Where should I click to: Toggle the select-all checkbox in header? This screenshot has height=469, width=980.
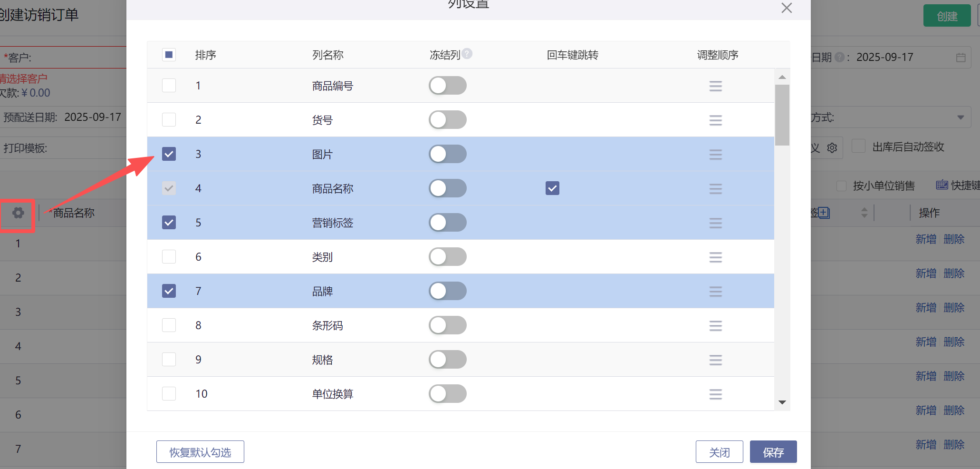169,55
